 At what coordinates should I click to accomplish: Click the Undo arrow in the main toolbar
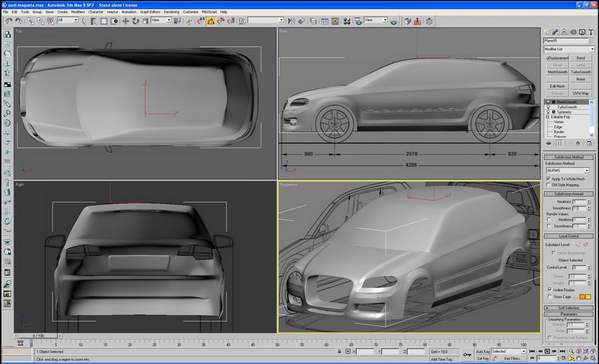pyautogui.click(x=8, y=21)
